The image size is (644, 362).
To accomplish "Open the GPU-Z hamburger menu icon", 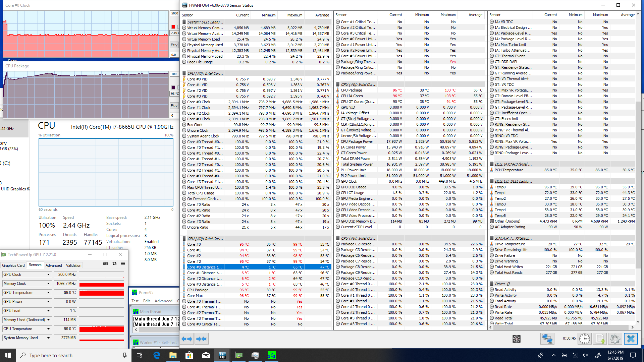I will click(x=123, y=264).
